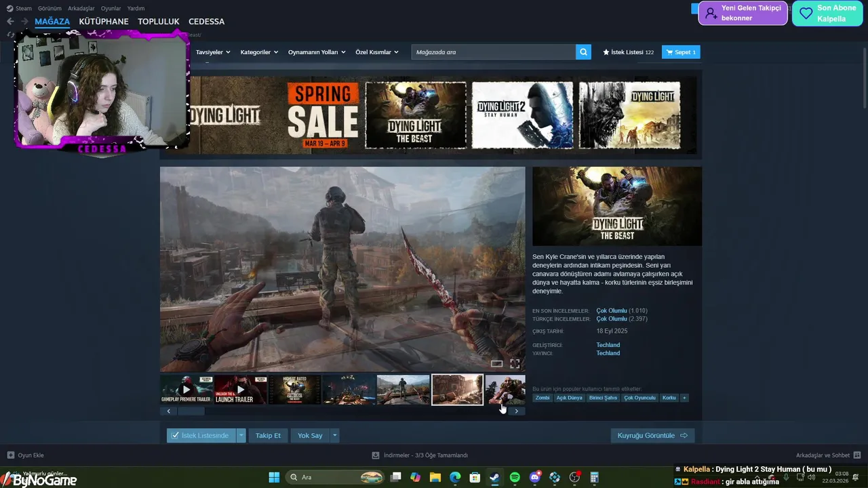The image size is (868, 488).
Task: Go back with the navigation arrow
Action: point(10,22)
